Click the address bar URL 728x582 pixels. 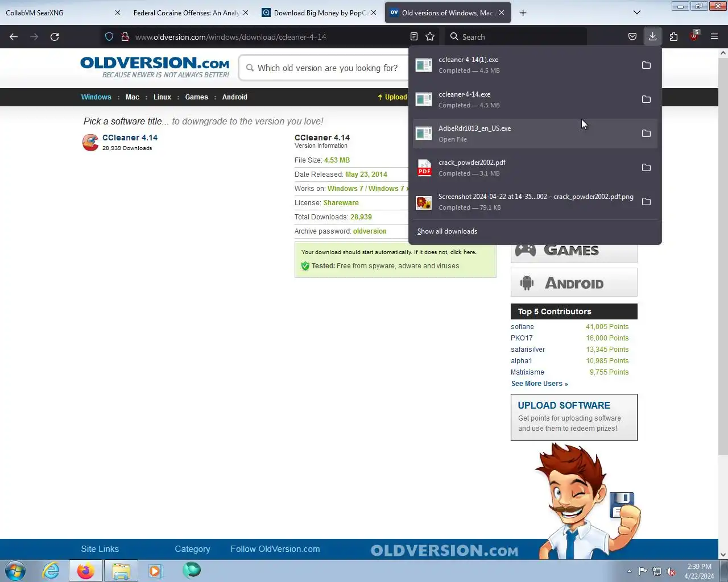coord(230,37)
